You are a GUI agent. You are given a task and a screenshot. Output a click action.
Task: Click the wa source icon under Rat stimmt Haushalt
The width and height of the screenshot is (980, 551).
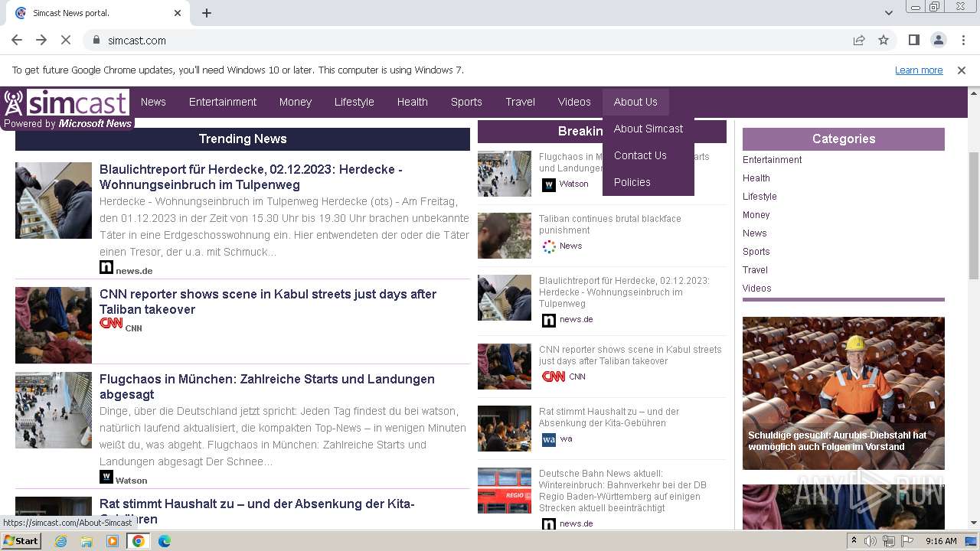548,439
